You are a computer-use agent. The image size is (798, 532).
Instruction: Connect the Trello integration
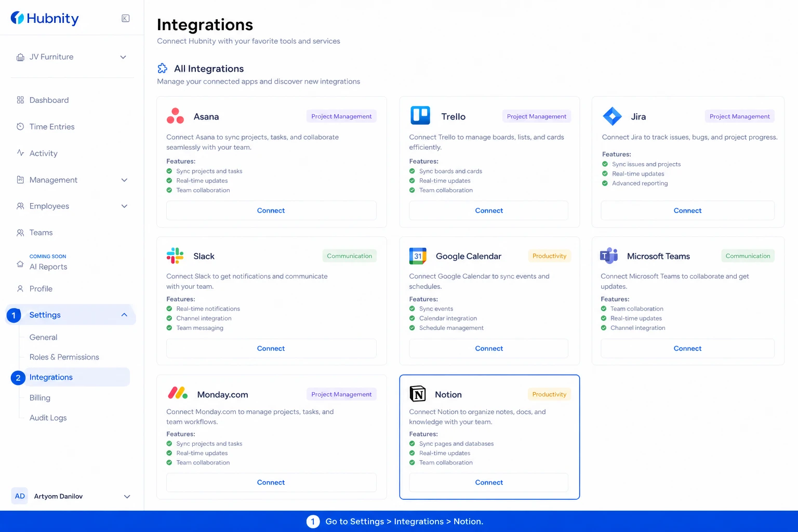pyautogui.click(x=489, y=210)
